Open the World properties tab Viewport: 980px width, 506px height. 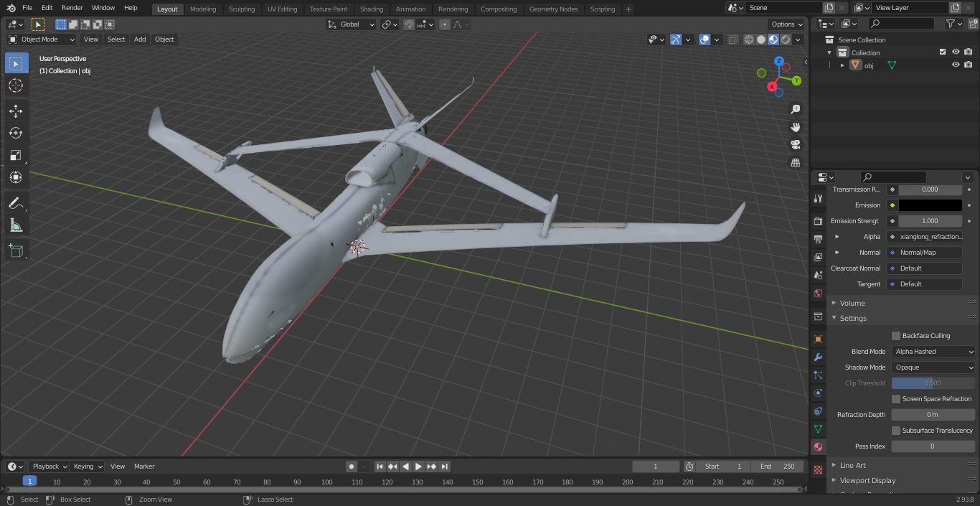tap(818, 293)
